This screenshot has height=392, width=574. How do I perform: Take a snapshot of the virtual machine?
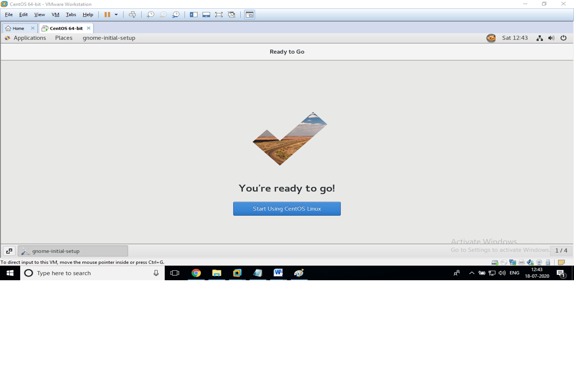pyautogui.click(x=150, y=14)
